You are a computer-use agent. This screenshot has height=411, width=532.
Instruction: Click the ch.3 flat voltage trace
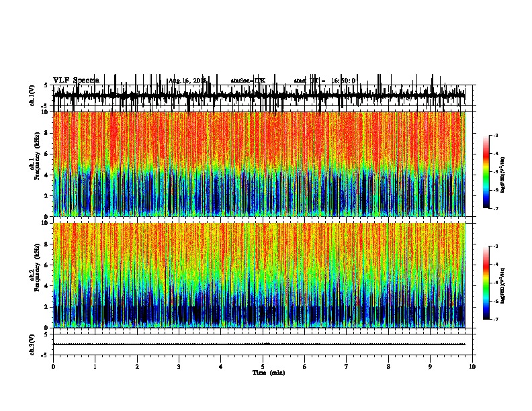click(259, 345)
